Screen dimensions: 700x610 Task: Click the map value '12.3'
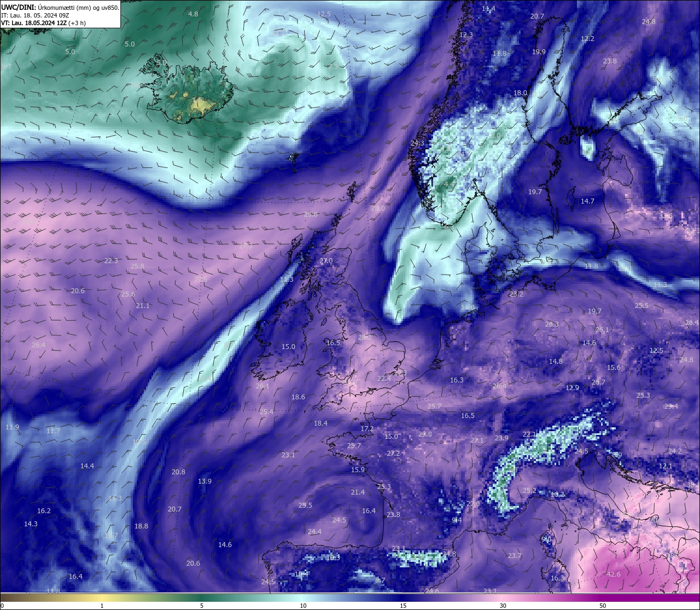point(466,34)
